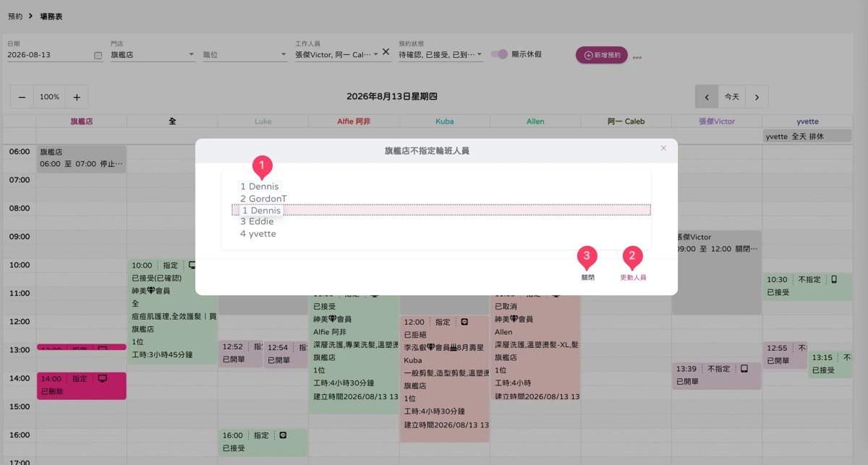Viewport: 868px width, 465px height.
Task: Click the Luke column header
Action: tap(263, 121)
